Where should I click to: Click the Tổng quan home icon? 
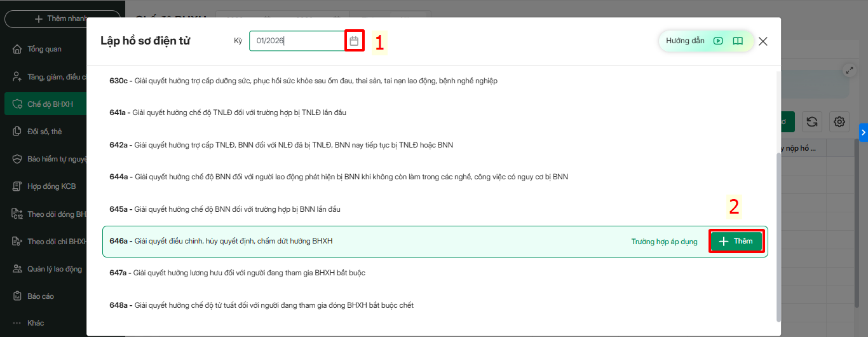17,49
